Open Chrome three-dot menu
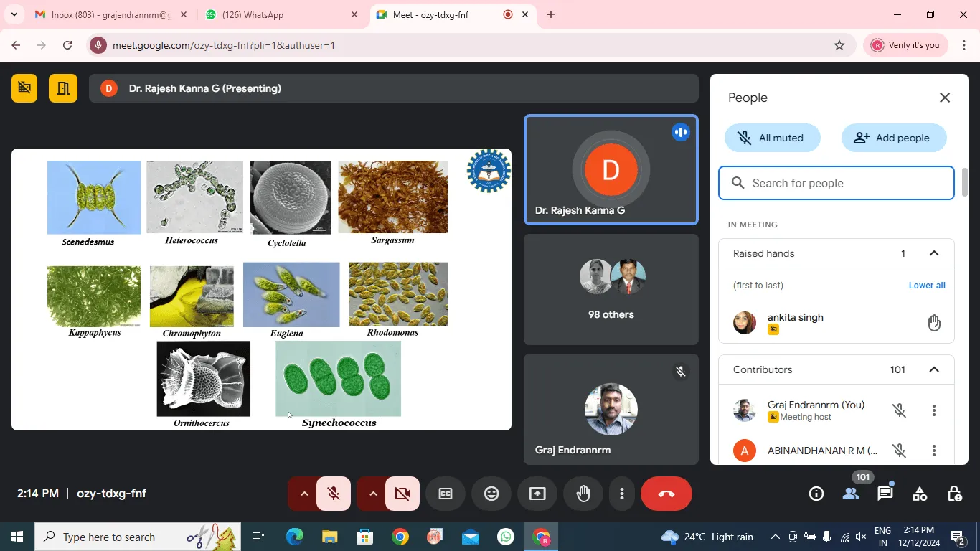Viewport: 980px width, 551px height. pyautogui.click(x=963, y=45)
